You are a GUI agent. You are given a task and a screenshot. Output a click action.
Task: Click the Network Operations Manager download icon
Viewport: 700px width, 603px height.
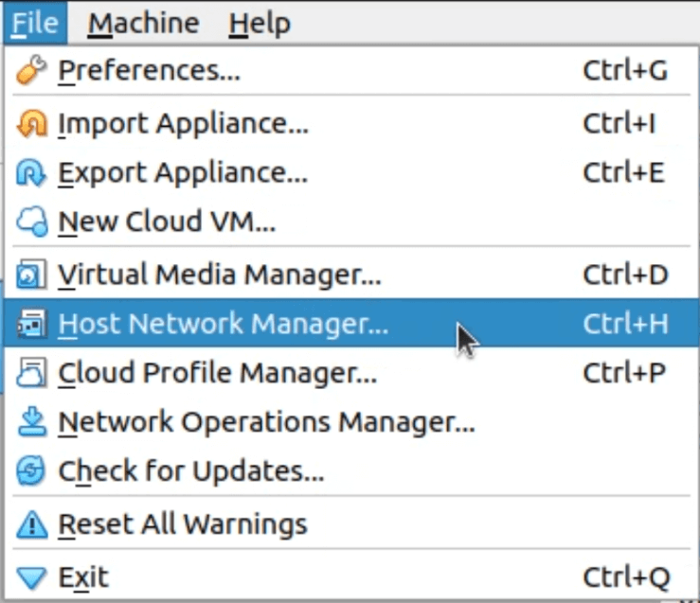point(31,421)
